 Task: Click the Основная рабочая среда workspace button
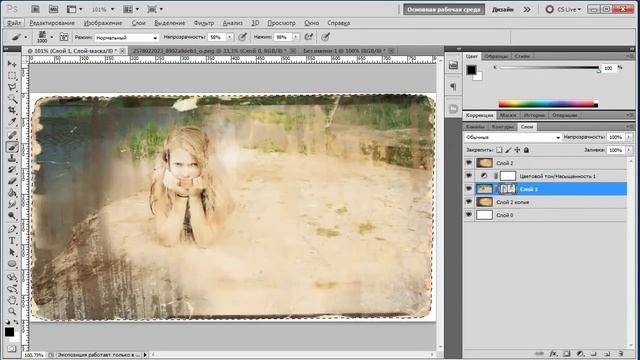click(x=444, y=9)
